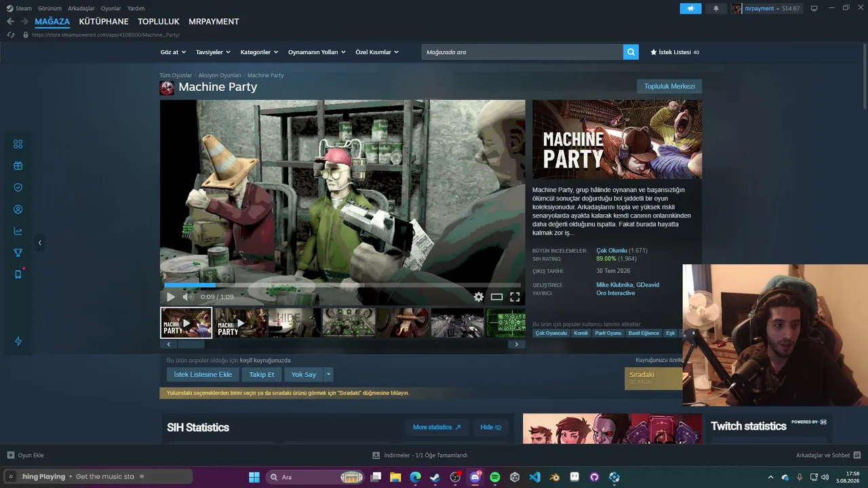This screenshot has height=488, width=868.
Task: Open developer Mike Klubnika's page
Action: coord(614,285)
